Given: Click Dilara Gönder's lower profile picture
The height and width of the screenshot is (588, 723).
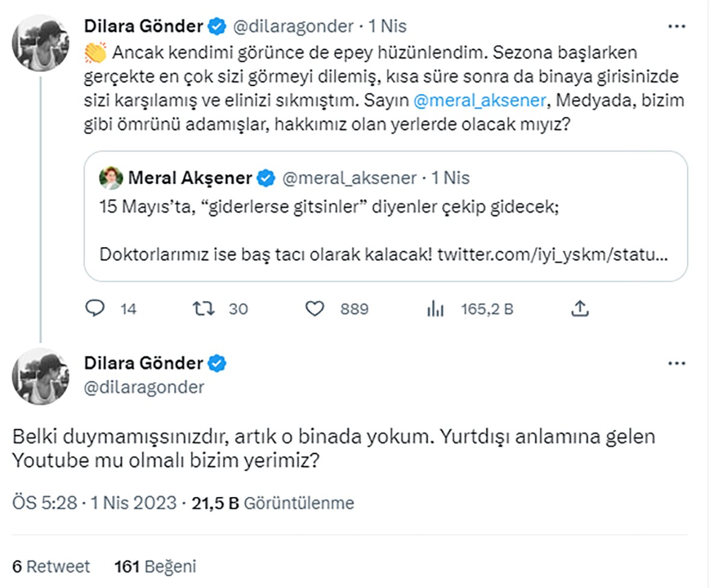Looking at the screenshot, I should [x=40, y=377].
